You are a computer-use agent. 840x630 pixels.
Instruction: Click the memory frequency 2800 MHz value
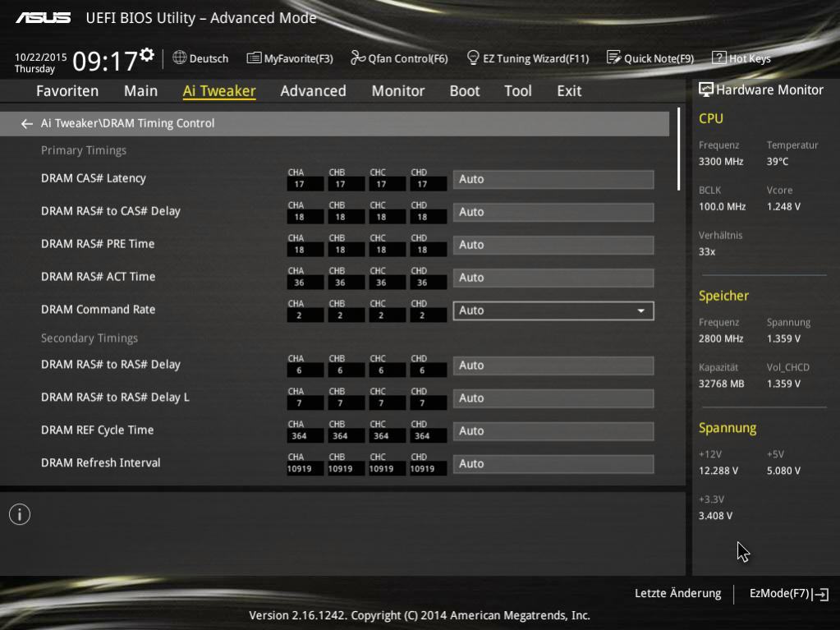pyautogui.click(x=721, y=338)
